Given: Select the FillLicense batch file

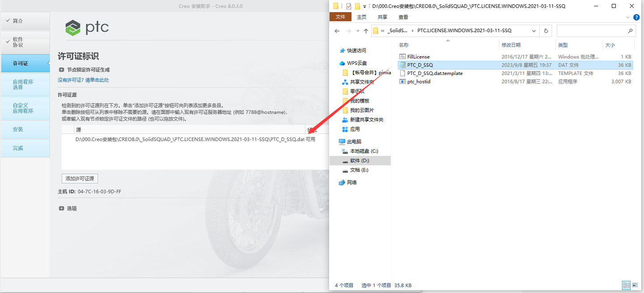Looking at the screenshot, I should click(x=418, y=57).
